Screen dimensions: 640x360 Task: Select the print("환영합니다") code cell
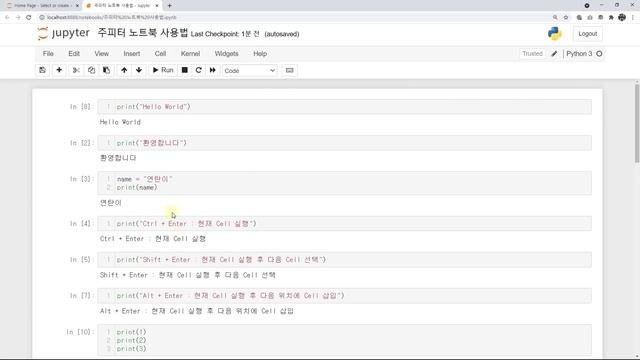(x=344, y=143)
